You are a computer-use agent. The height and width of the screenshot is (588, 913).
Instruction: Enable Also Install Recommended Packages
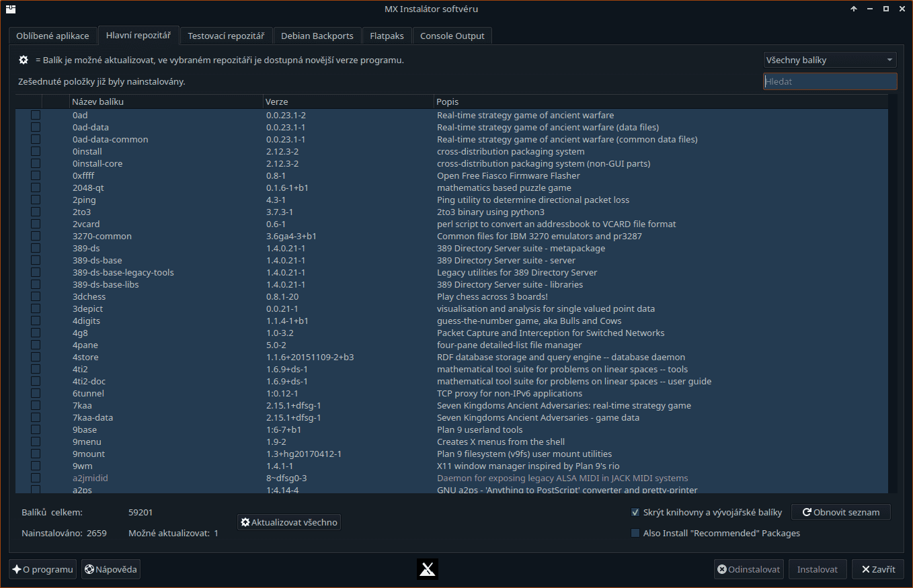click(x=635, y=533)
